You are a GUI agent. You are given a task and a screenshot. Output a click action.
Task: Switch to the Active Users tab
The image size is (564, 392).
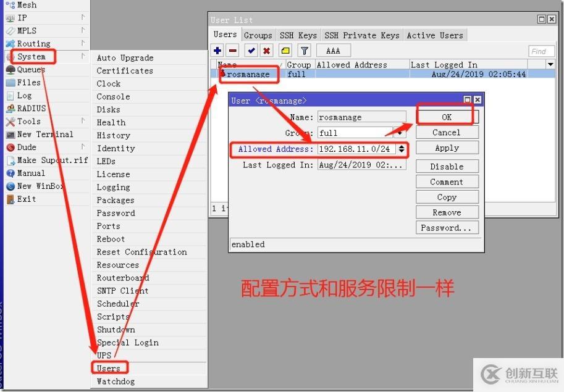[435, 35]
